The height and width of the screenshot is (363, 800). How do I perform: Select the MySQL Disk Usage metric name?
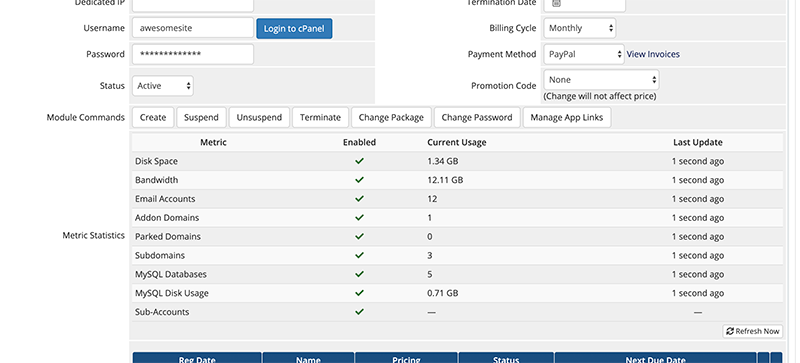[171, 294]
